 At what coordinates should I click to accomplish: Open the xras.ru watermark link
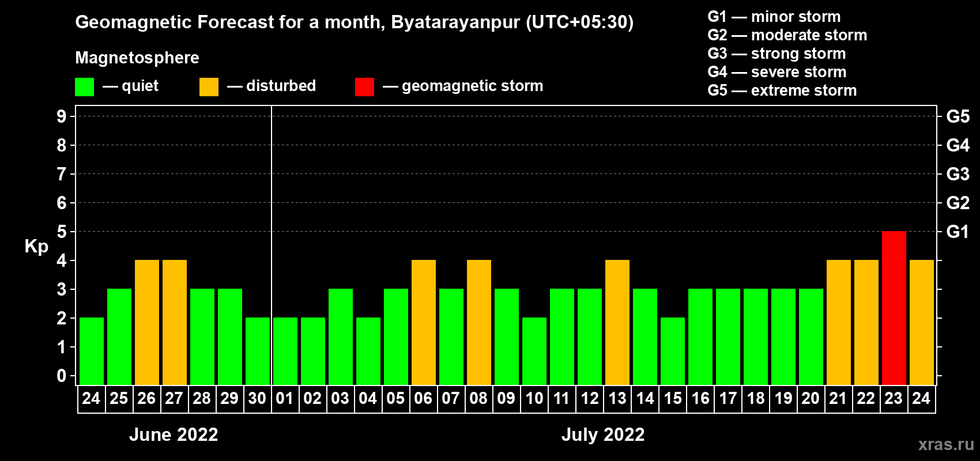point(945,444)
